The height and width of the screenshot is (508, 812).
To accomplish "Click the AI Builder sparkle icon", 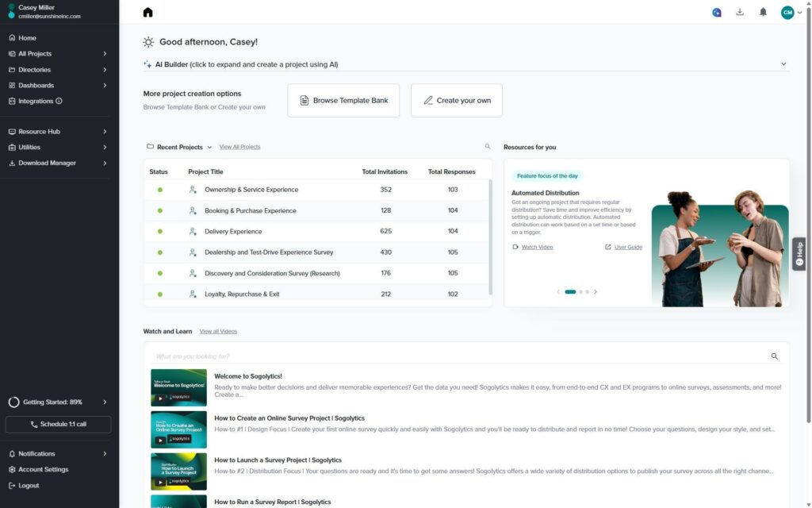I will click(147, 64).
